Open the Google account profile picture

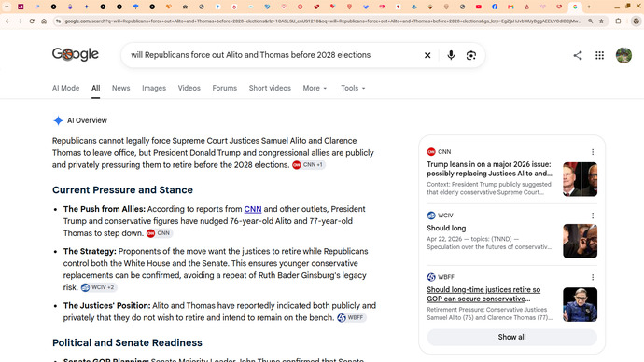[x=623, y=55]
